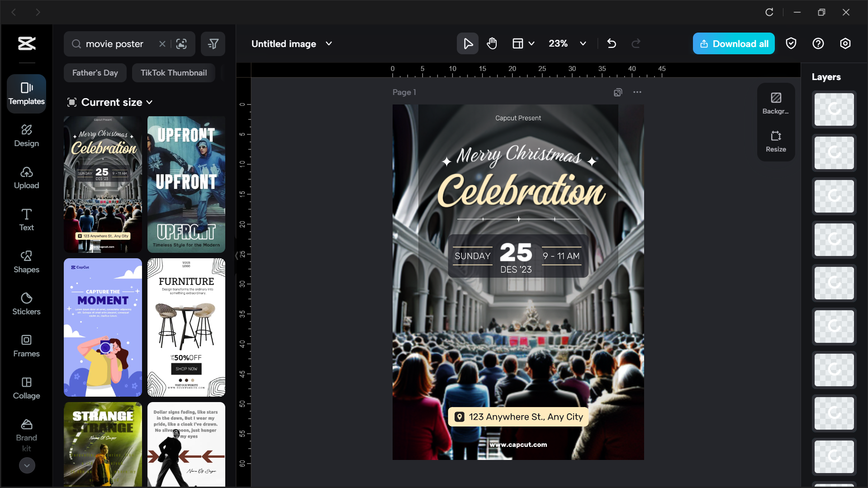The height and width of the screenshot is (488, 868).
Task: Click the undo arrow
Action: [611, 43]
